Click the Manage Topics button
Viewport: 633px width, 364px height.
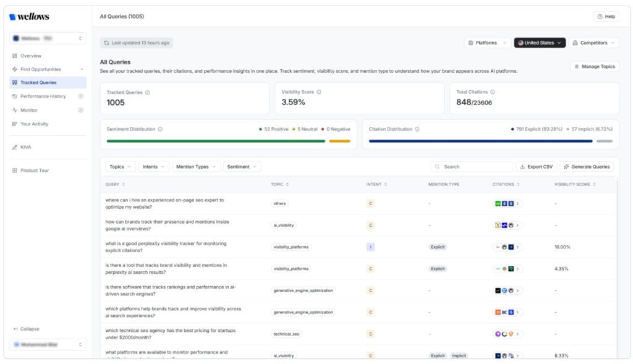pos(594,66)
